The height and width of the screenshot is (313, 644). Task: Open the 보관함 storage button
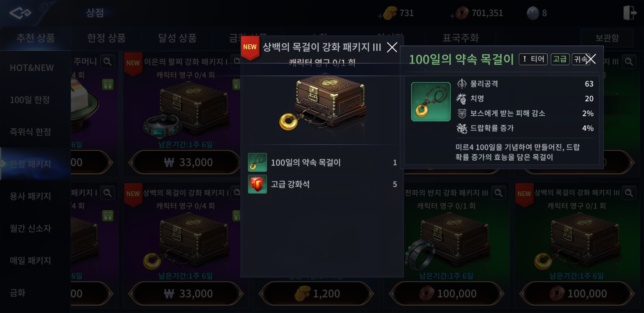(x=607, y=38)
